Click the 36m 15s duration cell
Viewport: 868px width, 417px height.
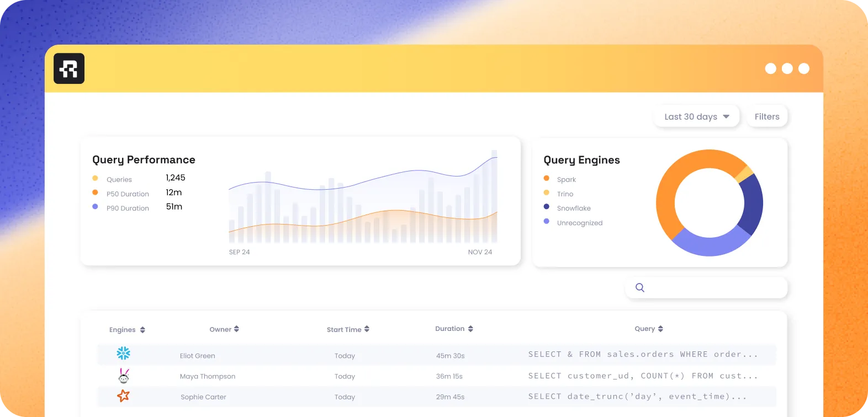pos(449,376)
